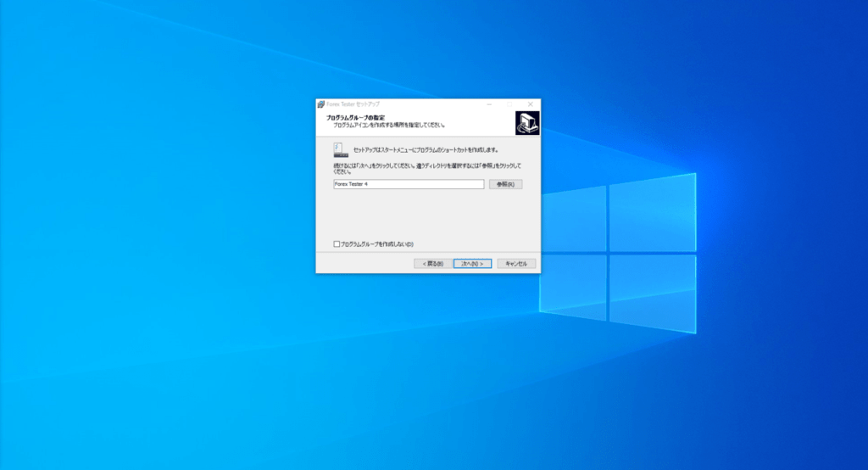
Task: Click the 次へ(N) next button
Action: (x=472, y=264)
